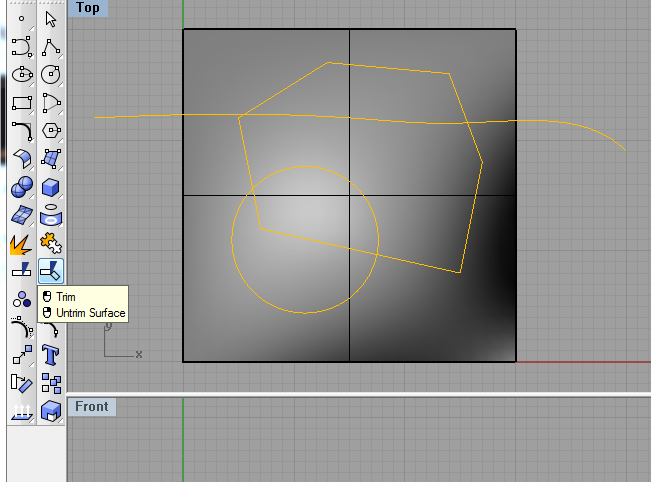Click the Array tool
651x482 pixels.
51,383
